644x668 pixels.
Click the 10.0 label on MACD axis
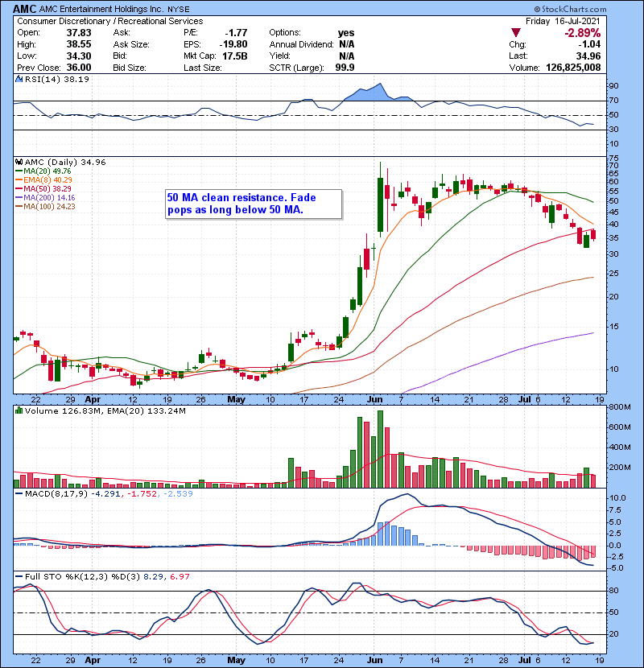tap(617, 498)
